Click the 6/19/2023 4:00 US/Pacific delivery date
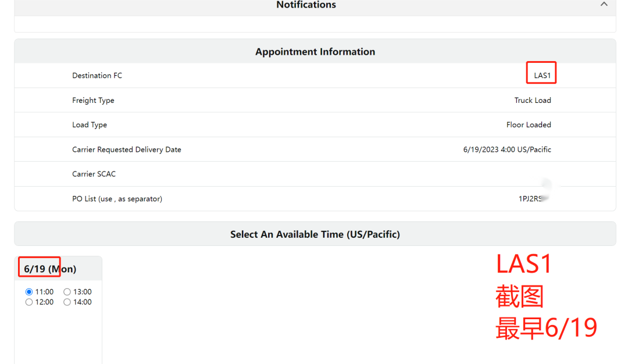The height and width of the screenshot is (364, 628). 506,149
